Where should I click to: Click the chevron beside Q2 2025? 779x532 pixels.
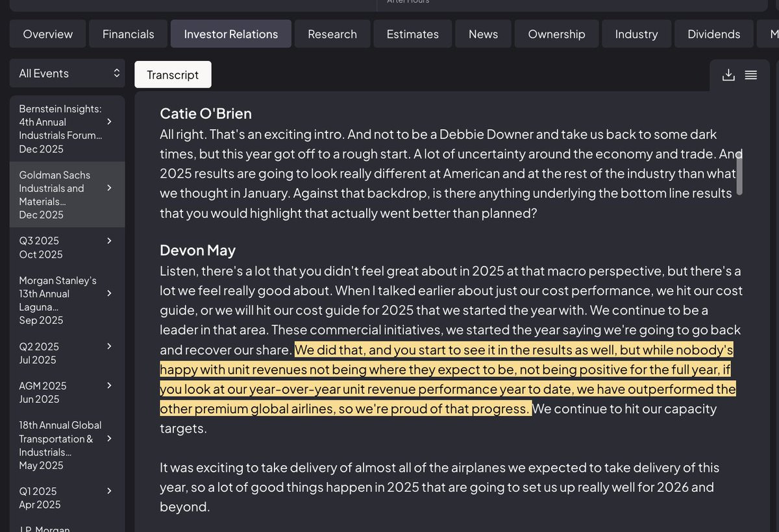point(109,346)
